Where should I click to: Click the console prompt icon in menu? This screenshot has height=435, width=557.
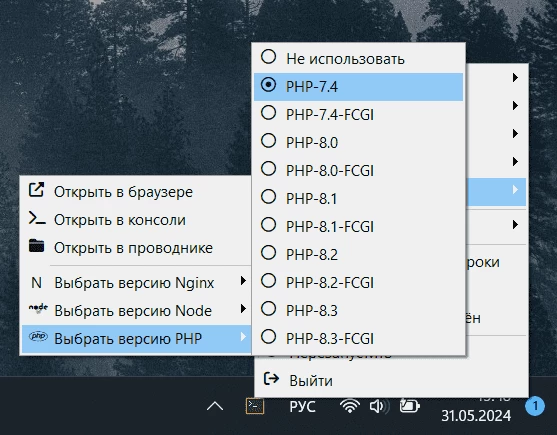point(37,218)
